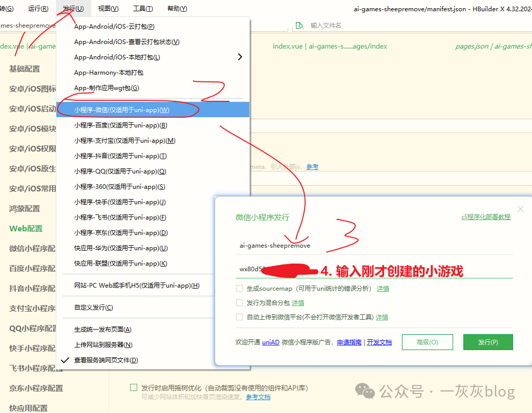Open 鸿蒙配置 from the sidebar
The width and height of the screenshot is (532, 413).
(24, 208)
